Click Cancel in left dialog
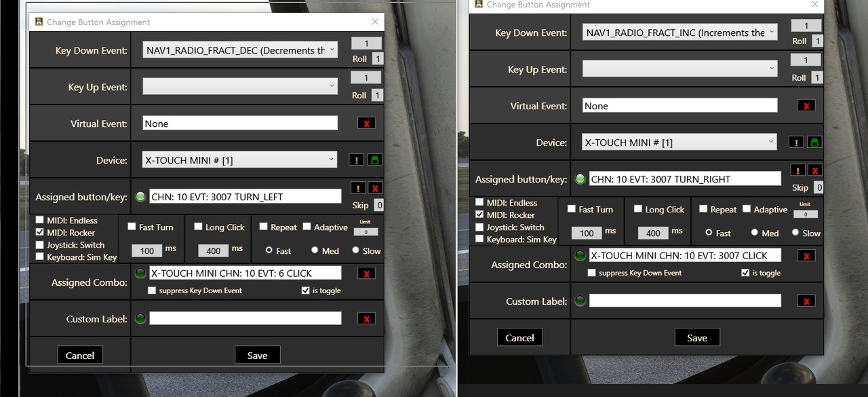This screenshot has height=397, width=868. click(x=80, y=356)
